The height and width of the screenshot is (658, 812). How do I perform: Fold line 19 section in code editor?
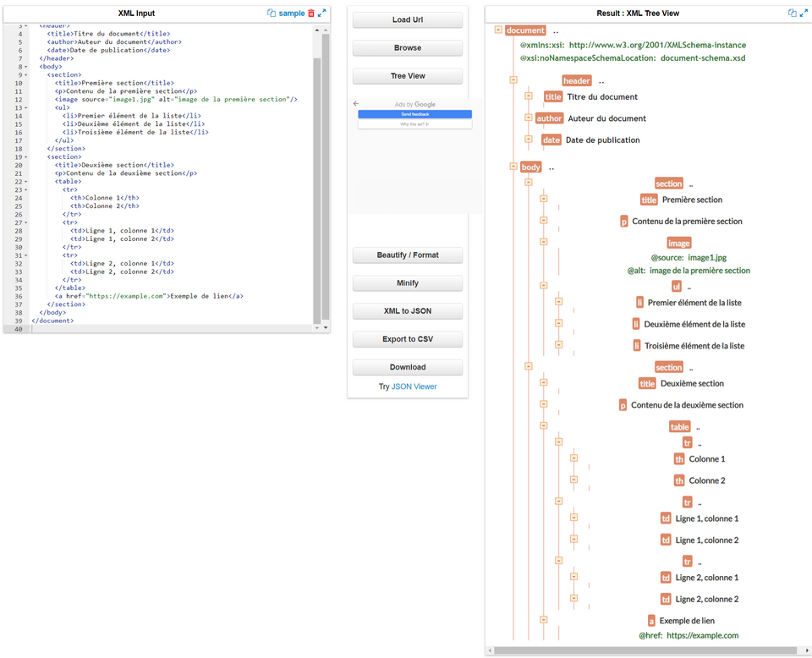coord(26,156)
